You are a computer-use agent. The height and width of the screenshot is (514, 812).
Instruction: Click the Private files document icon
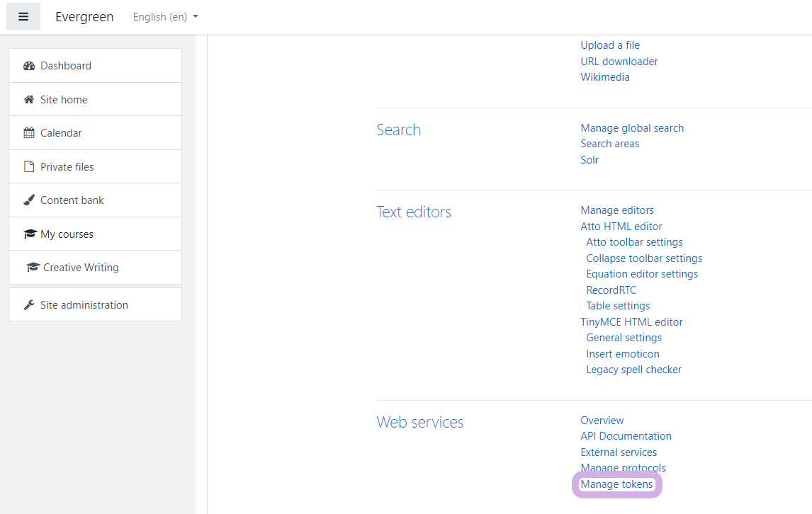pos(29,167)
